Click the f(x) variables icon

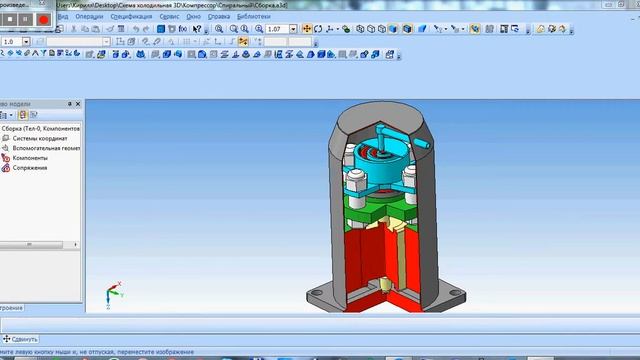pyautogui.click(x=182, y=29)
